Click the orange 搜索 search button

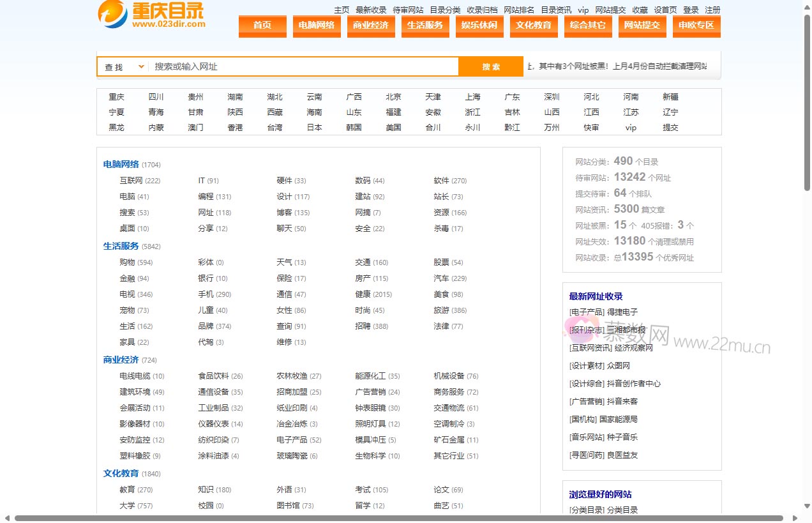(x=490, y=66)
